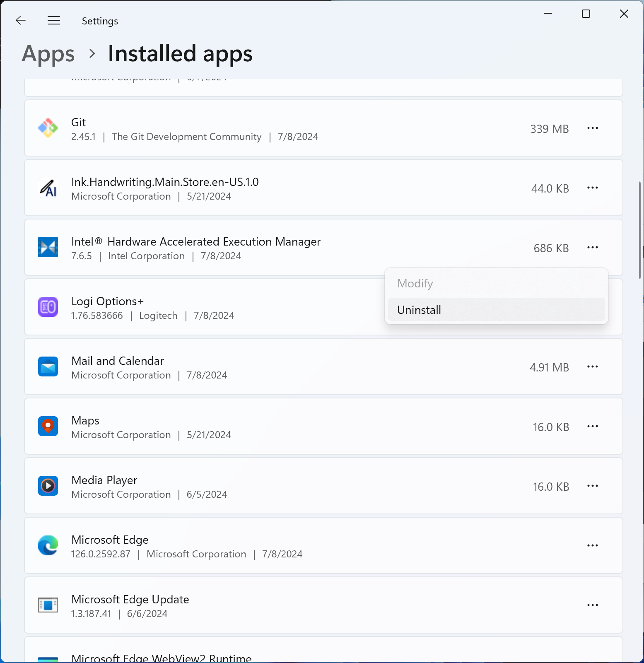Expand more options for Mail and Calendar

pos(592,367)
